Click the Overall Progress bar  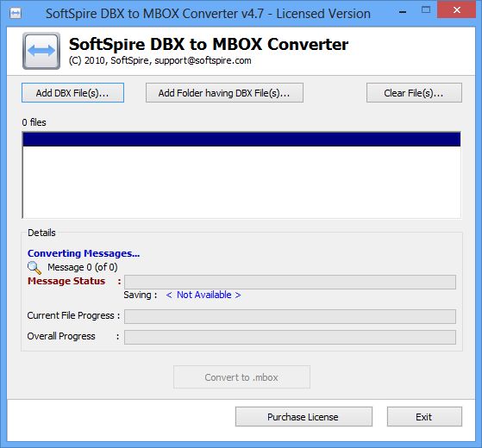(x=290, y=337)
